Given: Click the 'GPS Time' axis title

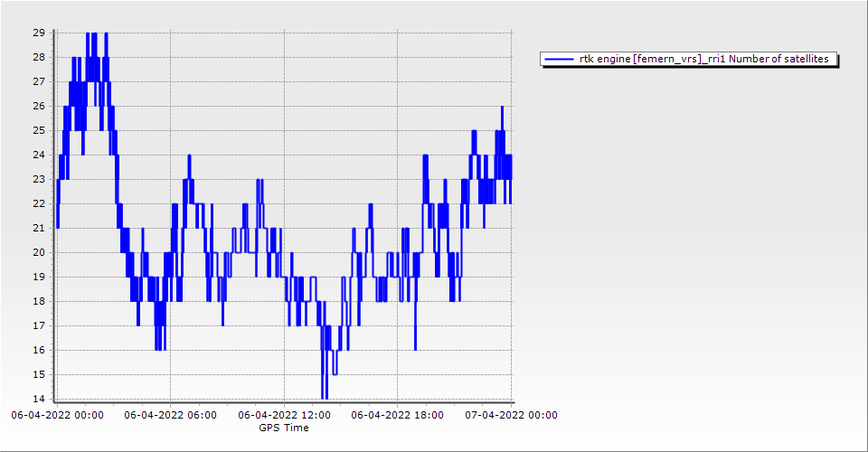Looking at the screenshot, I should [x=283, y=428].
